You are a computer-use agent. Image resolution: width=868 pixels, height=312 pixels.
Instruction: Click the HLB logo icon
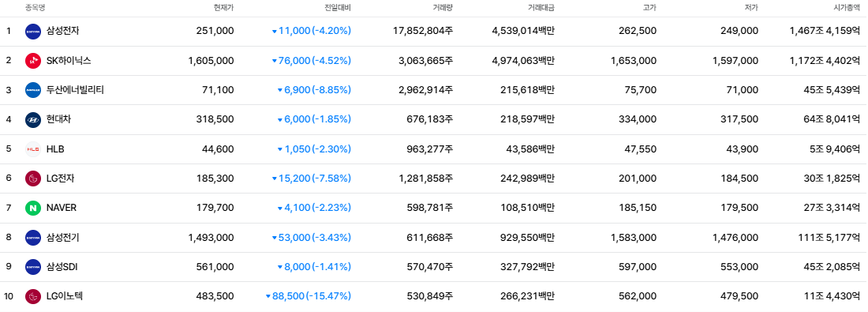click(33, 149)
